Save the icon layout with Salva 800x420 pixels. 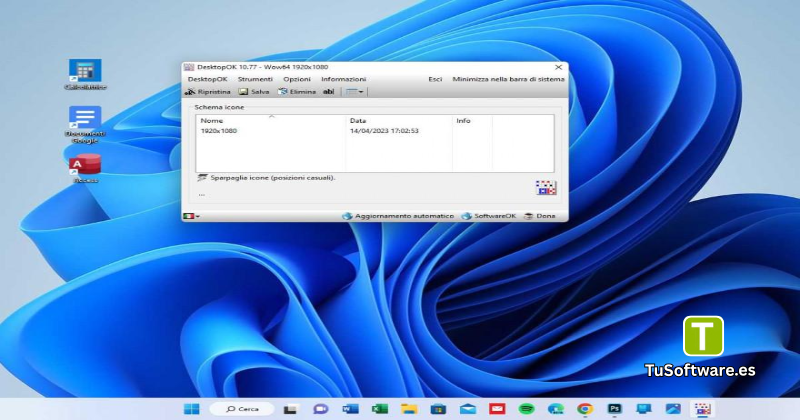click(x=254, y=92)
